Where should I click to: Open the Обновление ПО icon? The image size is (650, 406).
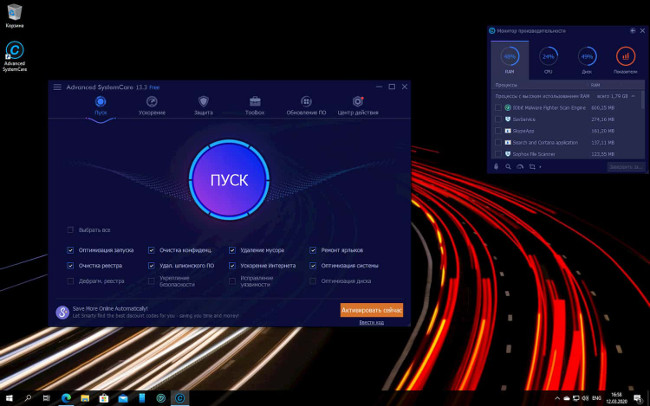(x=307, y=103)
